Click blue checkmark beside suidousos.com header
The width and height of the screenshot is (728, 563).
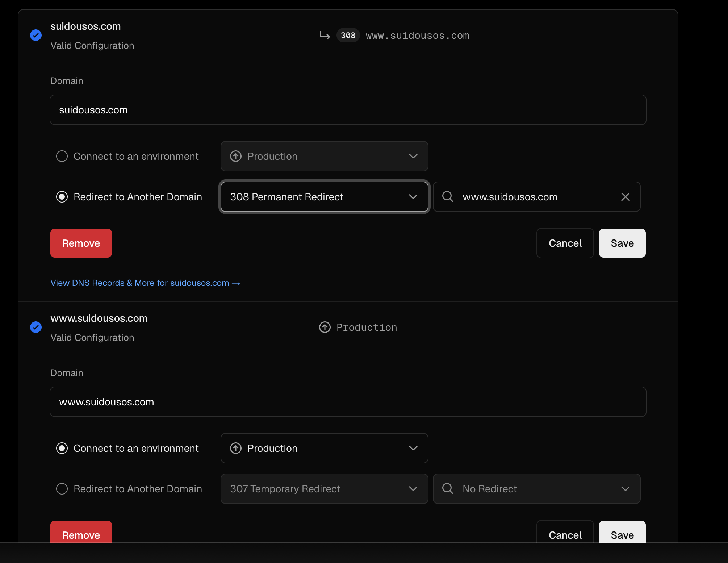pyautogui.click(x=36, y=35)
